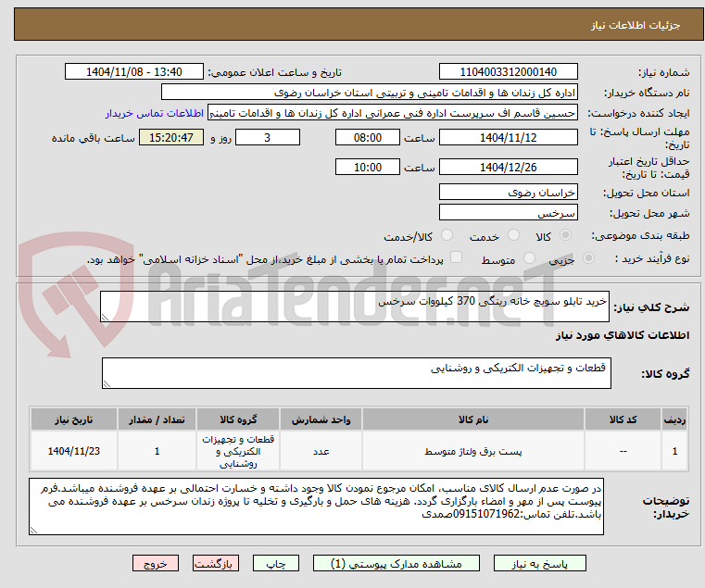Select the کالا/خدمت radio button
Image resolution: width=705 pixels, height=588 pixels.
447,235
